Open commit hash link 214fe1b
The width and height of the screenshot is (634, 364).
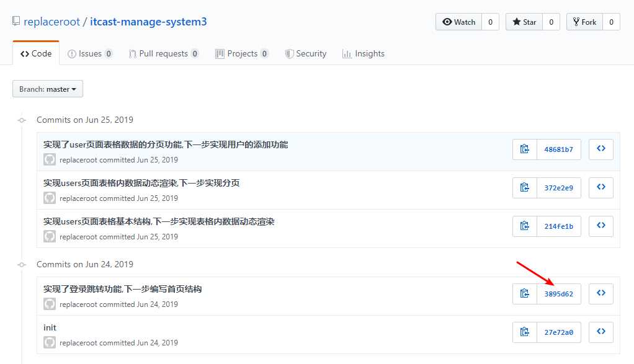click(x=559, y=226)
